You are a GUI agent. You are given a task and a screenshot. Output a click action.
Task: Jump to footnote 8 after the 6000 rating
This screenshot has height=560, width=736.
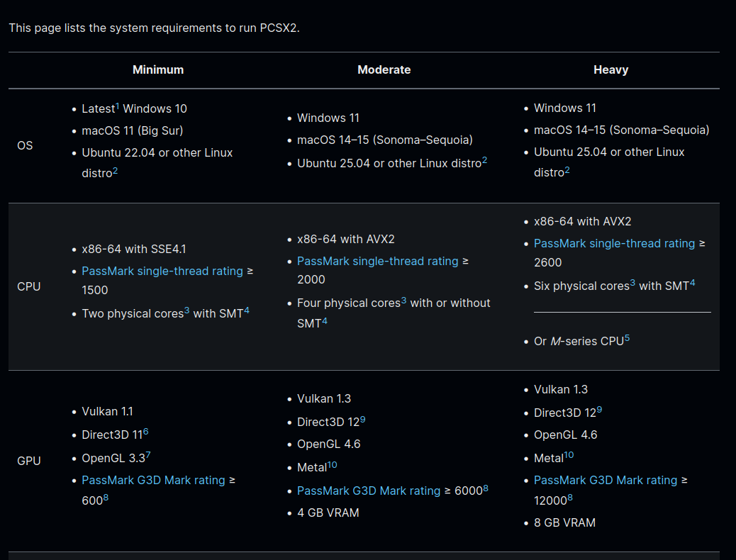(486, 488)
